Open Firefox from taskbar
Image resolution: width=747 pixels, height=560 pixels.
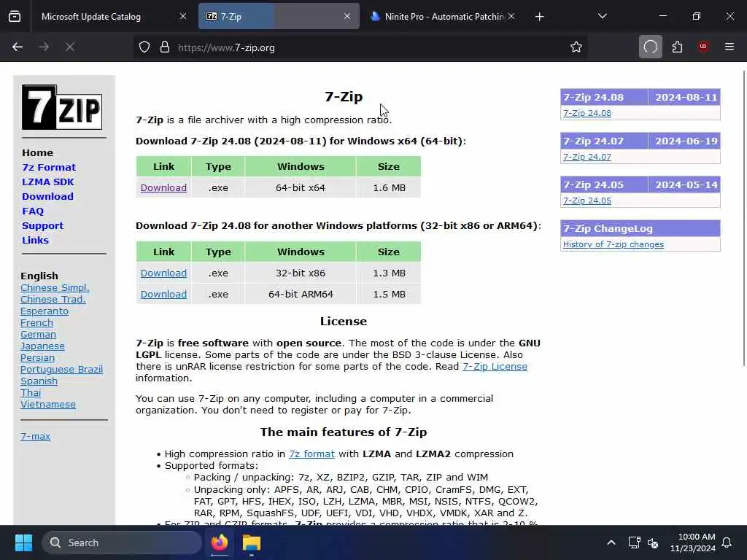220,542
